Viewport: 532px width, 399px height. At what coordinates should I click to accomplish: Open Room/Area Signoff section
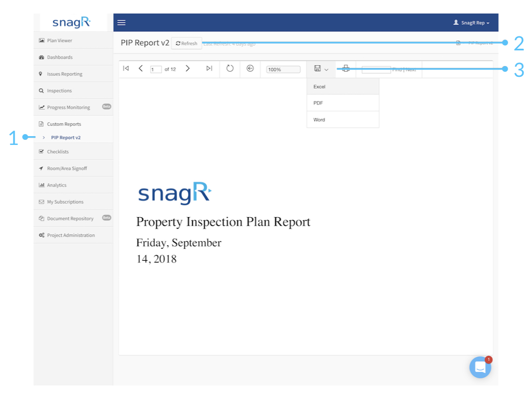point(73,168)
